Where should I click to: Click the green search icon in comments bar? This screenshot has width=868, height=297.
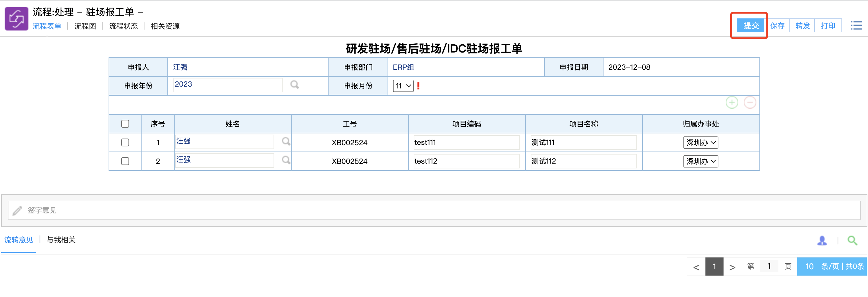coord(852,240)
